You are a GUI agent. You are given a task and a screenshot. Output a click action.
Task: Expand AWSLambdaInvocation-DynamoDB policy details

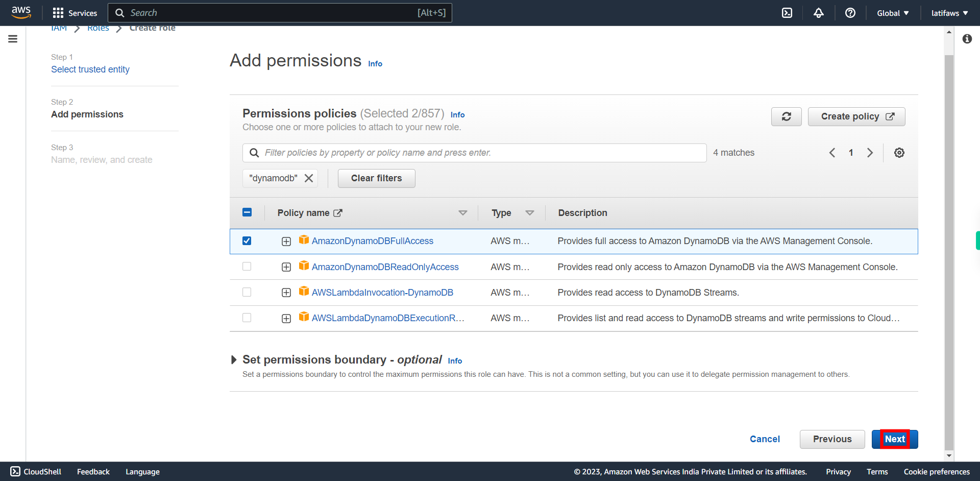[286, 293]
